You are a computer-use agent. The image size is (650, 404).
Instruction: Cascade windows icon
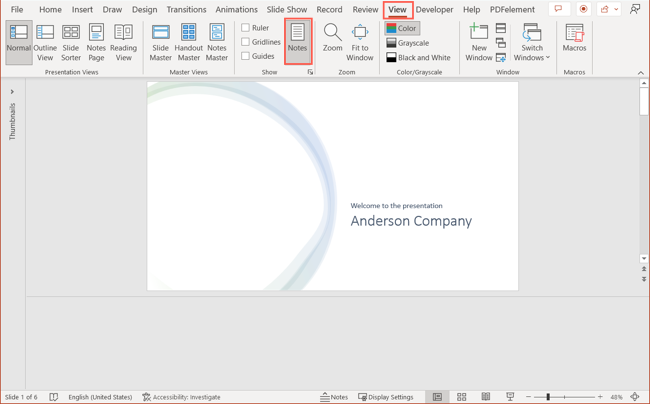point(501,43)
